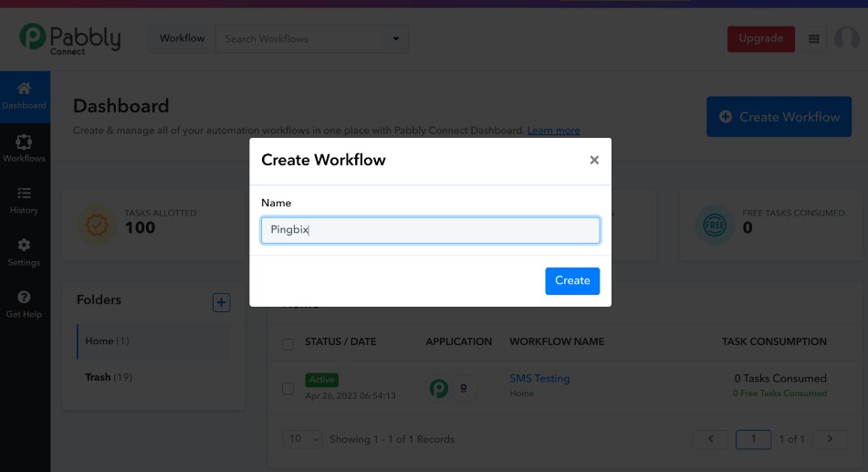Image resolution: width=868 pixels, height=472 pixels.
Task: Select the Trash folder
Action: [109, 377]
